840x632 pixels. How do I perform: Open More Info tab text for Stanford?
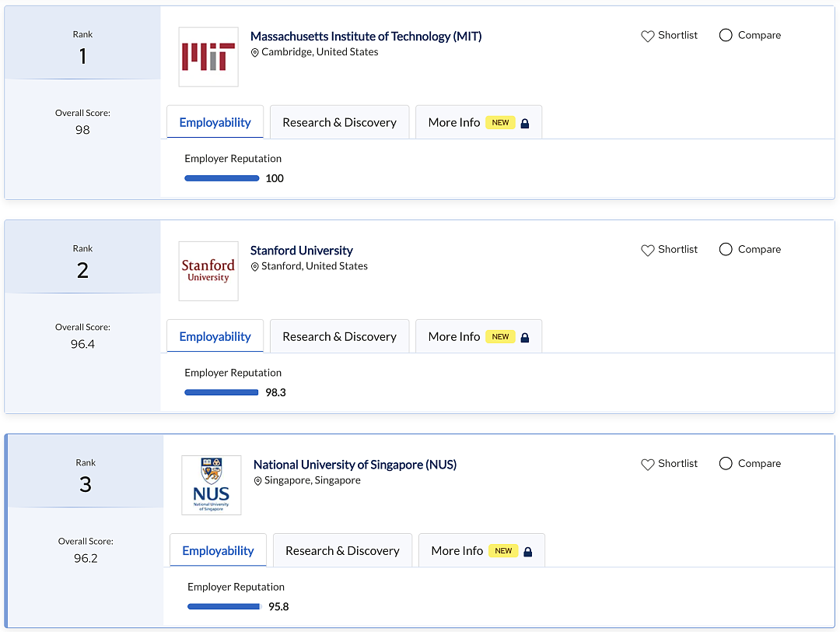pyautogui.click(x=453, y=337)
